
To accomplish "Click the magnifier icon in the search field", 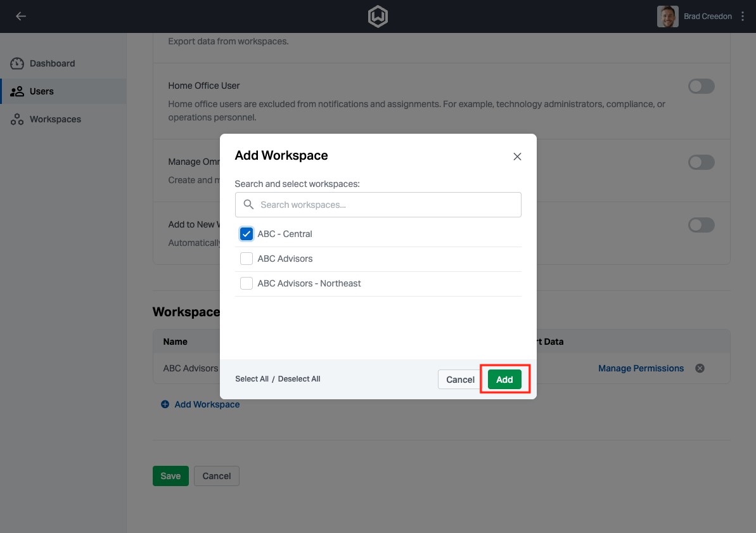I will (x=248, y=204).
